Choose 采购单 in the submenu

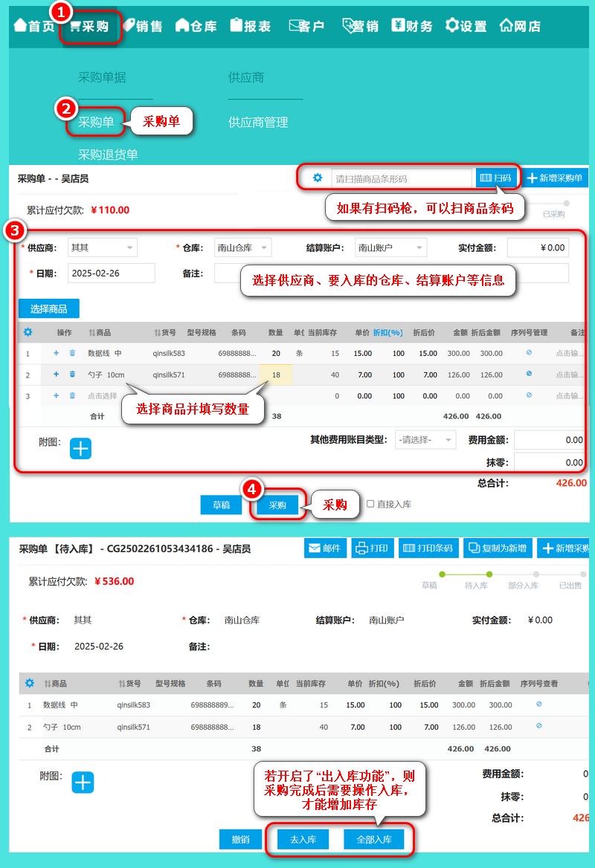click(x=96, y=122)
